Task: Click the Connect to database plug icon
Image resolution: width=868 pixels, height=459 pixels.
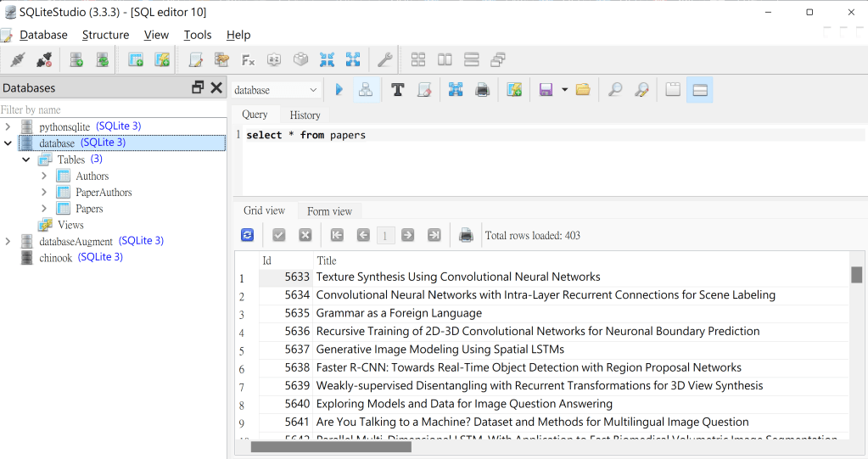Action: click(18, 59)
